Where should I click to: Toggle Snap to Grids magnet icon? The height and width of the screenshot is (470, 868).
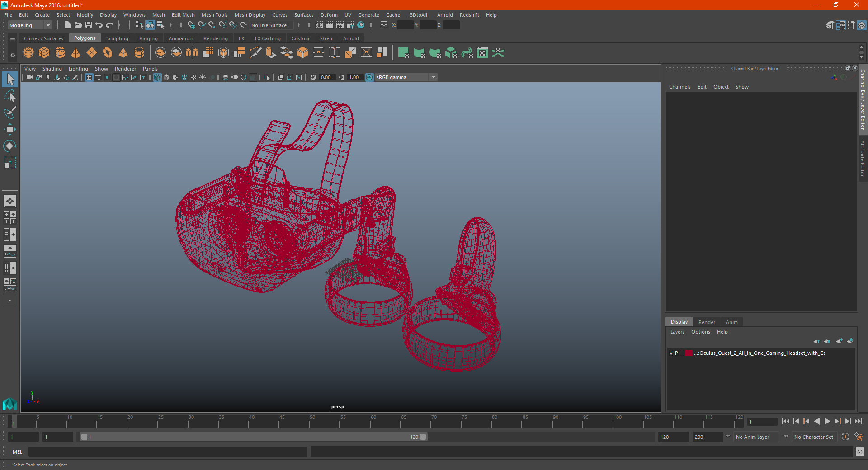click(191, 25)
